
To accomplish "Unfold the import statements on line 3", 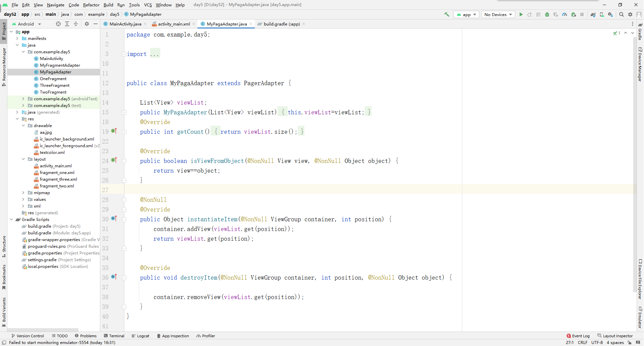I will click(x=124, y=54).
